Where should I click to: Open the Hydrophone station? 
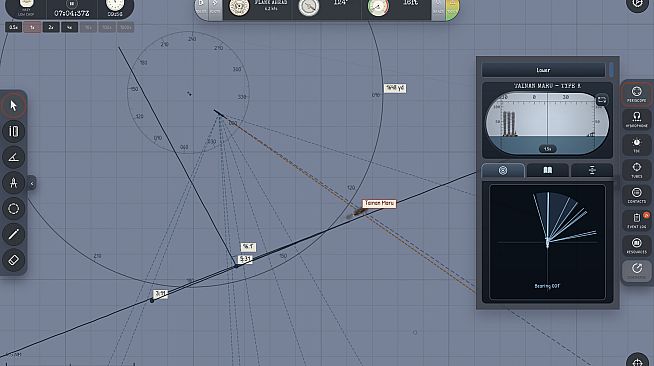636,119
